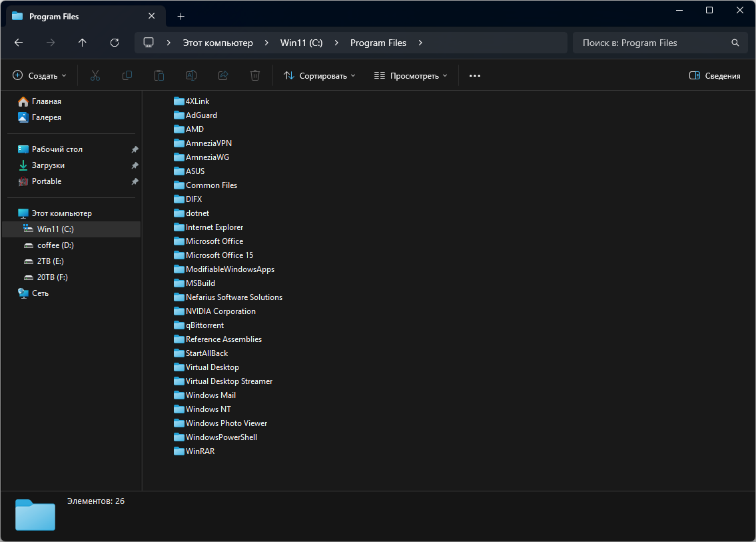Select the Windows Photo Viewer folder
Viewport: 756px width, 542px height.
[x=220, y=423]
